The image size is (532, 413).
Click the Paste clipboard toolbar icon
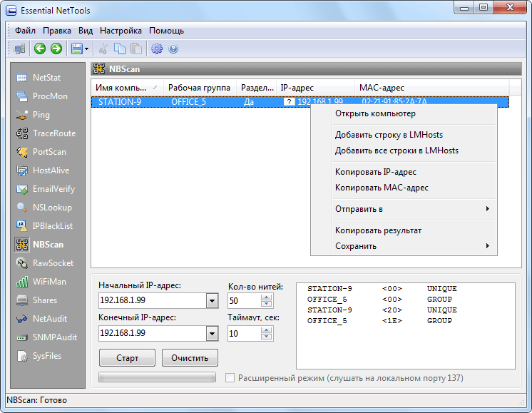click(x=136, y=49)
